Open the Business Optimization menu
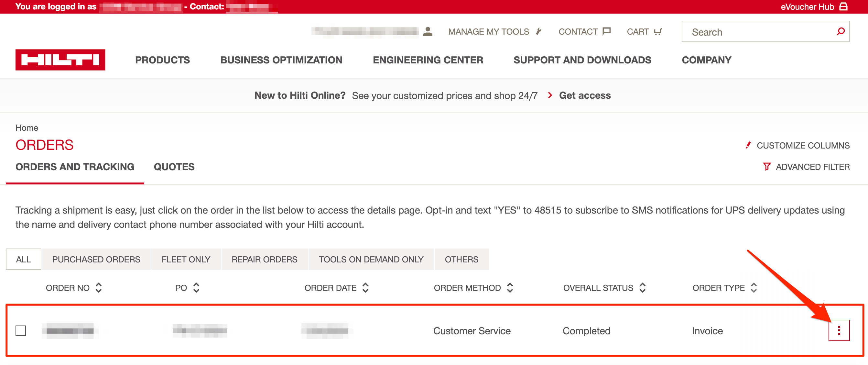This screenshot has width=868, height=365. pos(281,60)
